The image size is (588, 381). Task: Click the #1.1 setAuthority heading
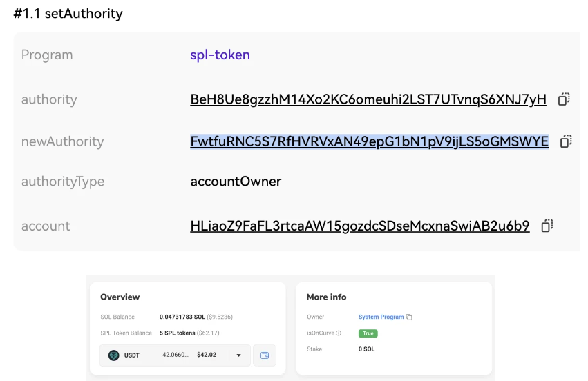68,14
